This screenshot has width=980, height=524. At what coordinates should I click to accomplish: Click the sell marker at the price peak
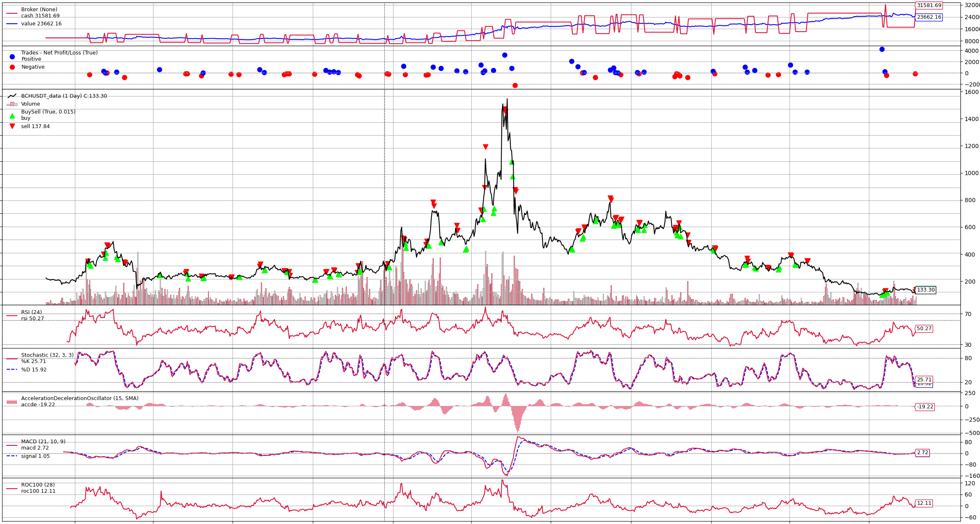505,110
